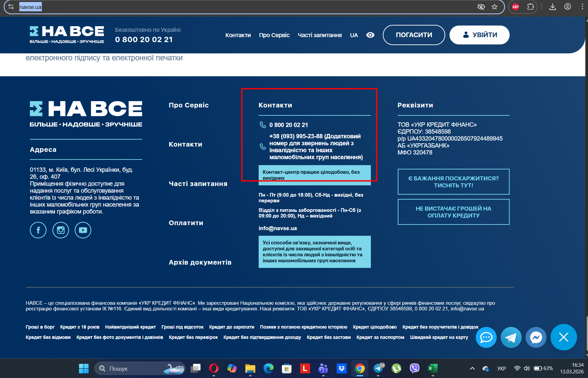Open Viber from the taskbar

click(414, 368)
